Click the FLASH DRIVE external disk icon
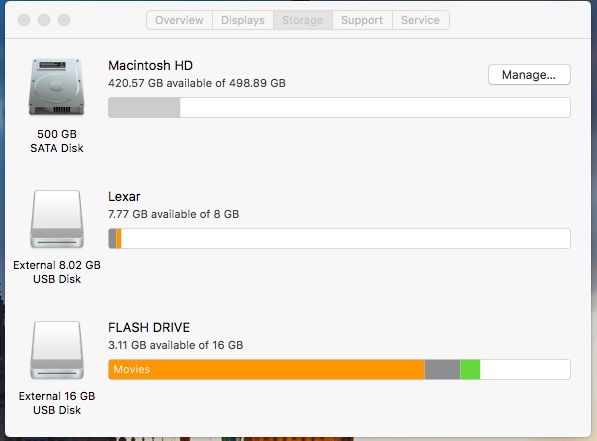 click(57, 350)
